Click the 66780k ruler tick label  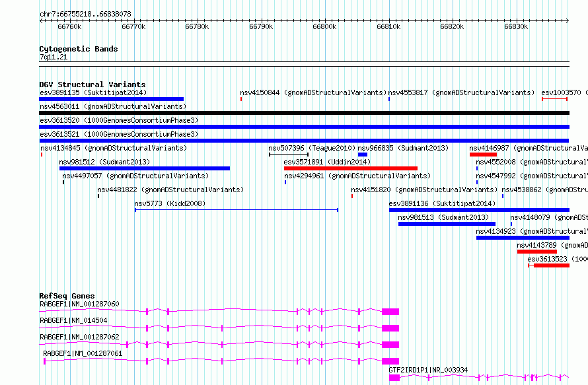coord(198,27)
